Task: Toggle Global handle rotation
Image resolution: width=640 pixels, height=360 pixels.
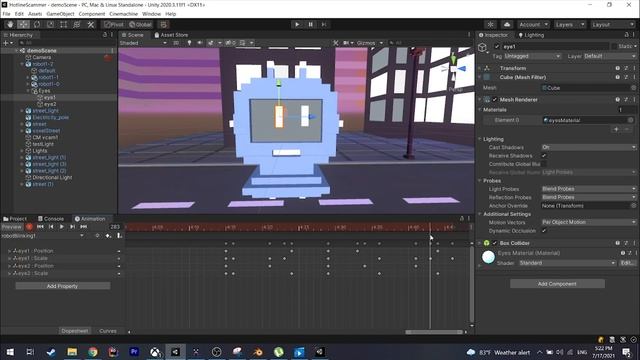Action: [x=140, y=24]
